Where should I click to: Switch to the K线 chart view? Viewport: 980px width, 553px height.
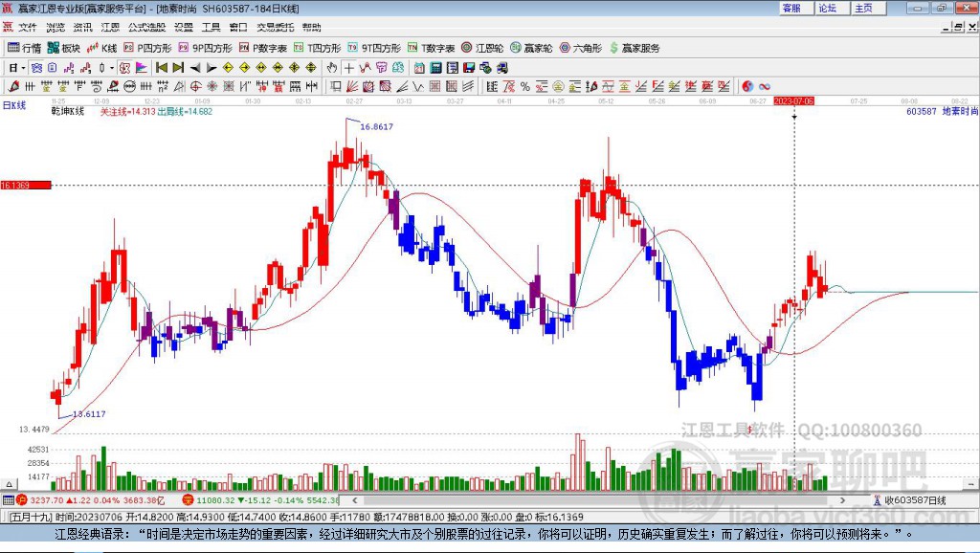pos(102,48)
